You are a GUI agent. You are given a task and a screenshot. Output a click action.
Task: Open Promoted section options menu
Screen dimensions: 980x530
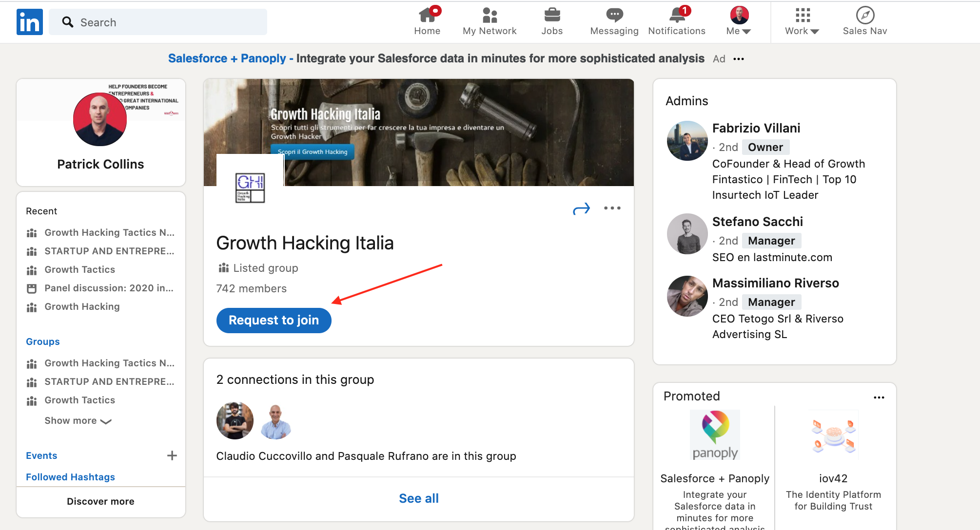click(x=879, y=397)
